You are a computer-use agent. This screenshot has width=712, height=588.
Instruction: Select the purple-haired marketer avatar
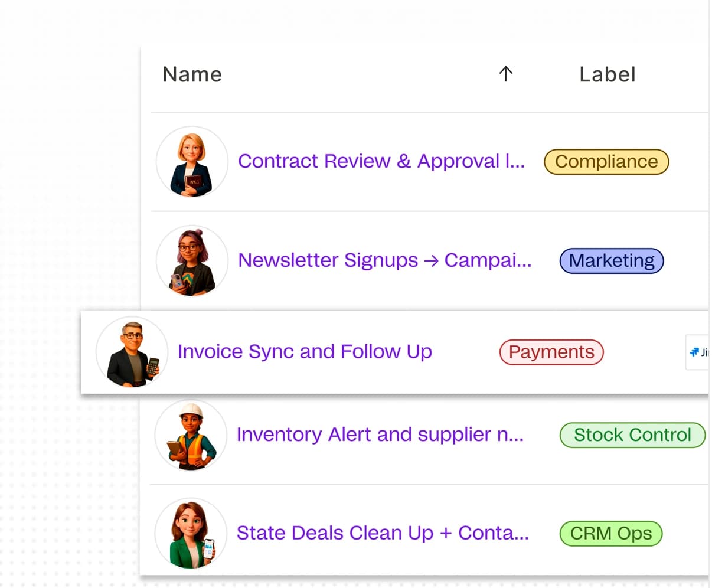click(192, 261)
